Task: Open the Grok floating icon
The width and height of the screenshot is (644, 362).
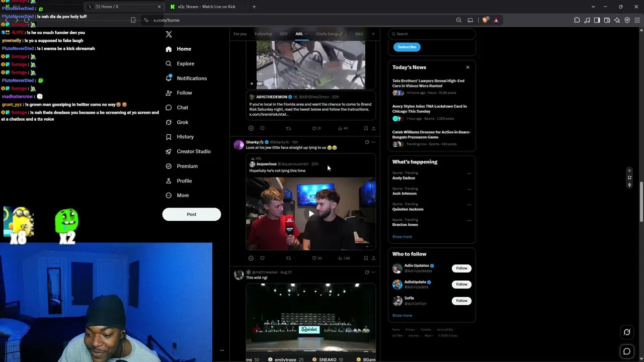Action: tap(627, 332)
